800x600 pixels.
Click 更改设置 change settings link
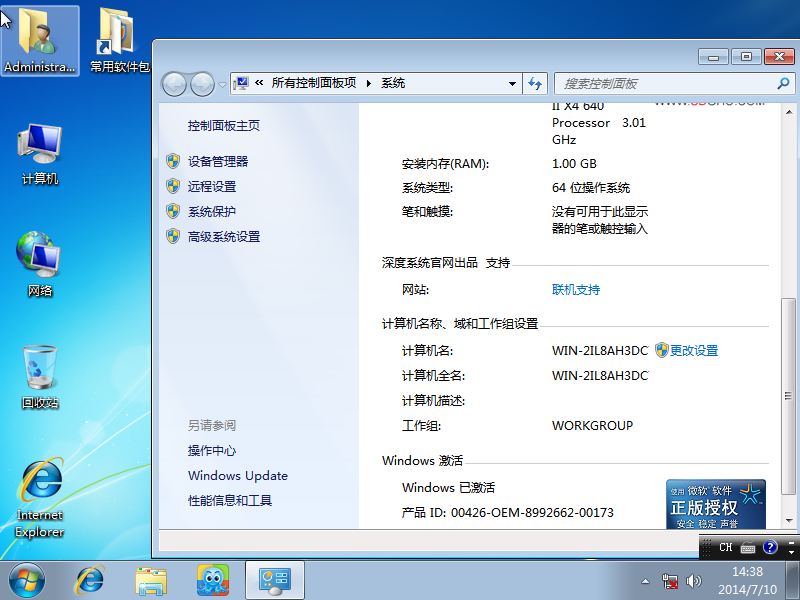pyautogui.click(x=694, y=350)
